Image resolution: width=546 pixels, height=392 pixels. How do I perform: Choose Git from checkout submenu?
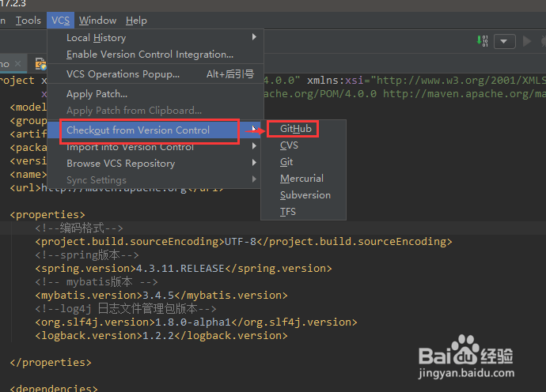click(x=303, y=162)
